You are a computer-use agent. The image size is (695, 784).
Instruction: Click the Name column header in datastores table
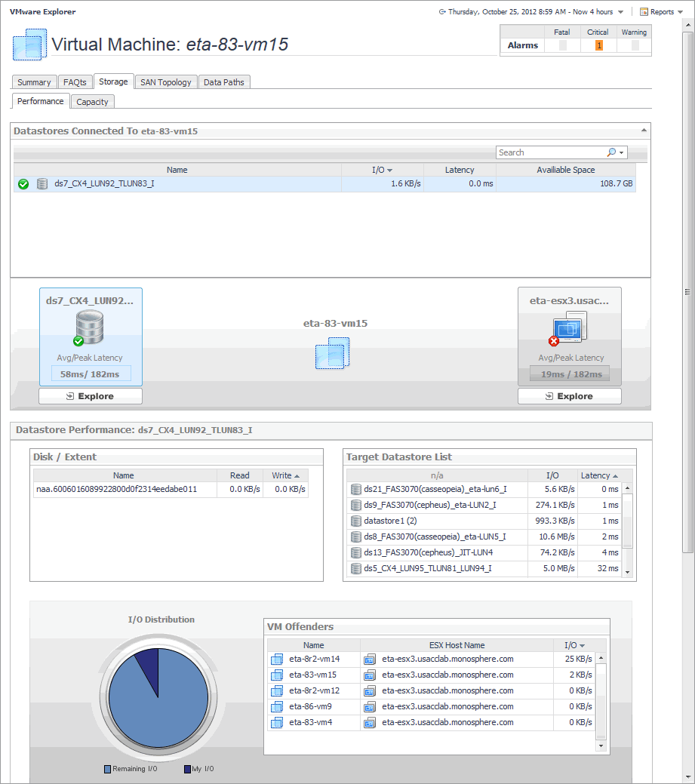click(x=177, y=170)
